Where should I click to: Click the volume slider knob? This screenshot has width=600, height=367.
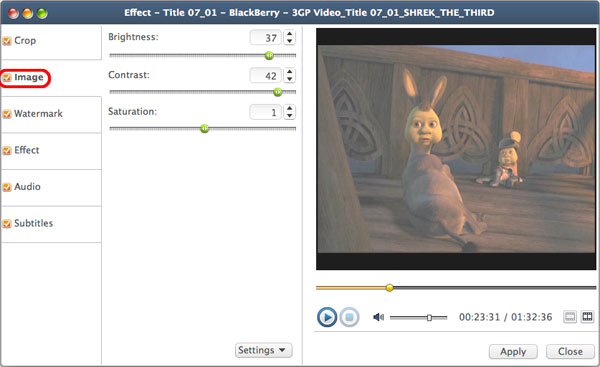[429, 318]
